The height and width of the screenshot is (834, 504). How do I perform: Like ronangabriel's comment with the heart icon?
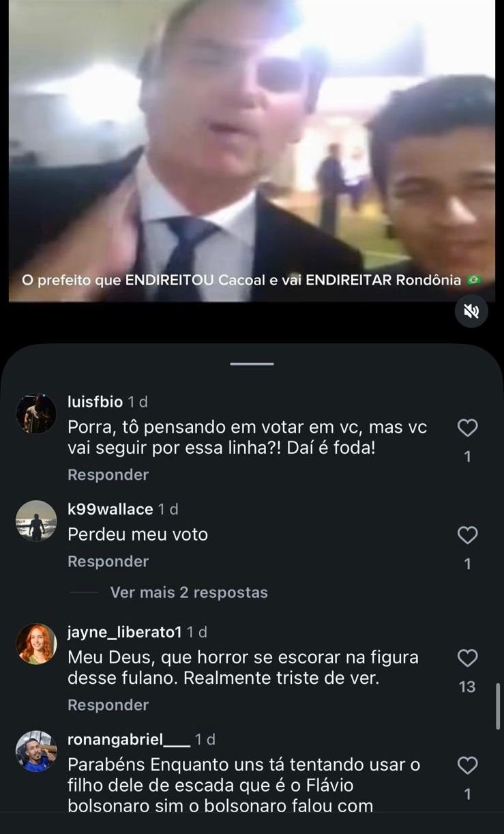[x=467, y=766]
